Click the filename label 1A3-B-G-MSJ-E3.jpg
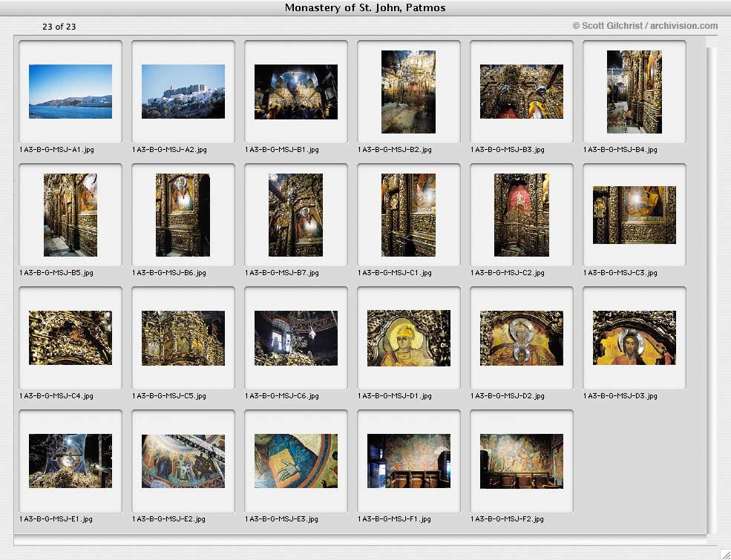This screenshot has width=731, height=560. click(281, 518)
